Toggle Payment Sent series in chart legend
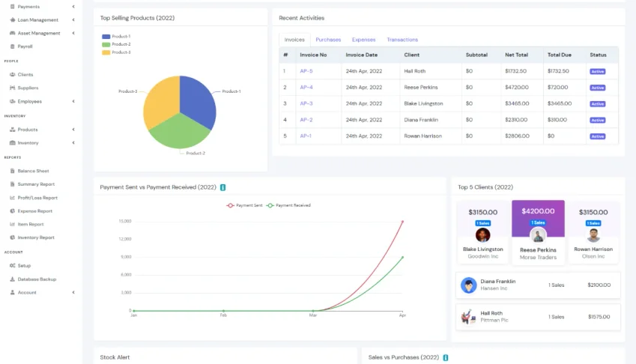The width and height of the screenshot is (636, 364). point(244,205)
